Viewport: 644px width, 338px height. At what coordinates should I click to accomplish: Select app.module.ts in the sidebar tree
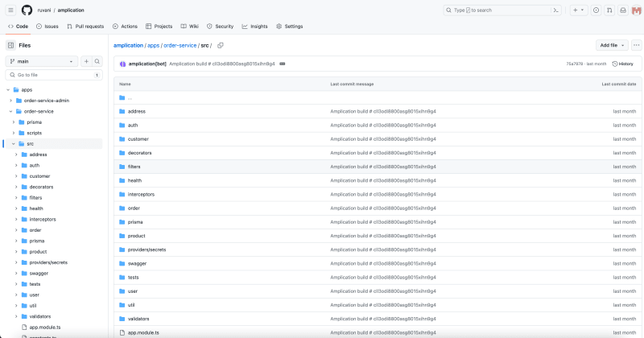(45, 328)
